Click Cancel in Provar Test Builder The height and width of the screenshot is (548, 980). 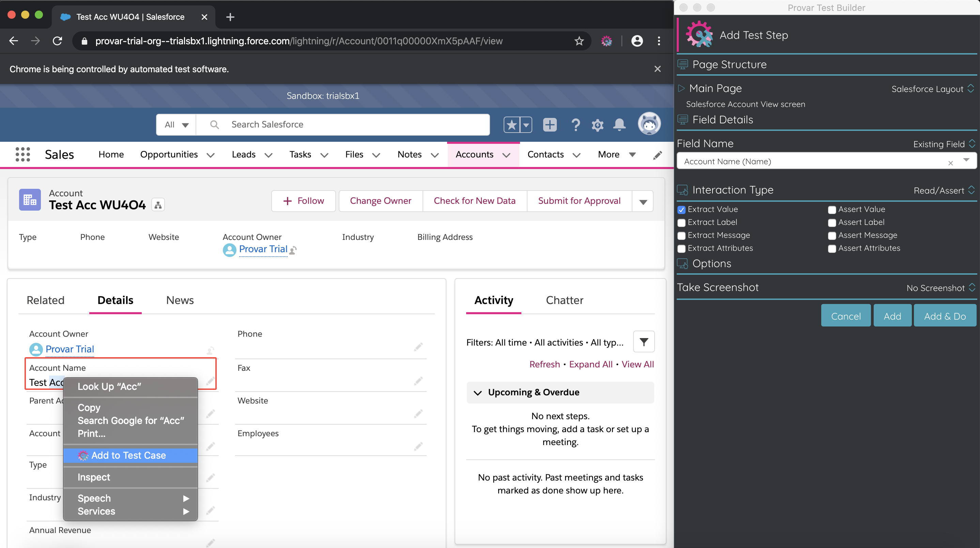coord(846,316)
